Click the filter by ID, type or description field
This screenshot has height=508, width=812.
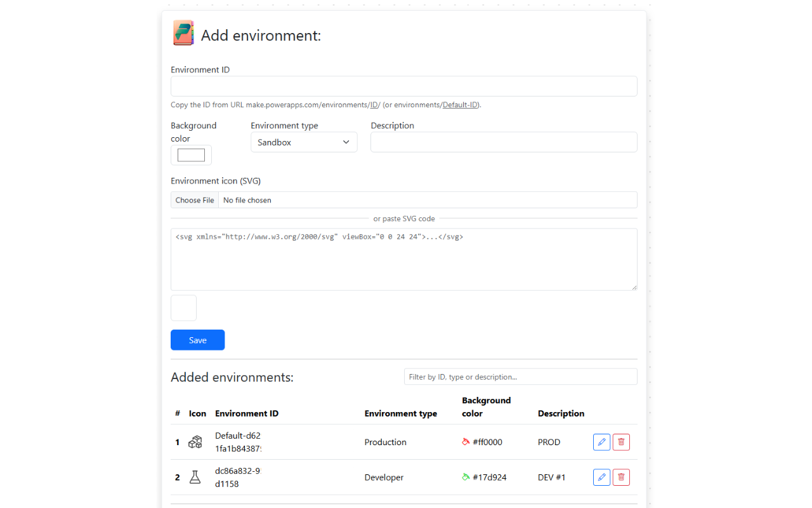pyautogui.click(x=521, y=377)
